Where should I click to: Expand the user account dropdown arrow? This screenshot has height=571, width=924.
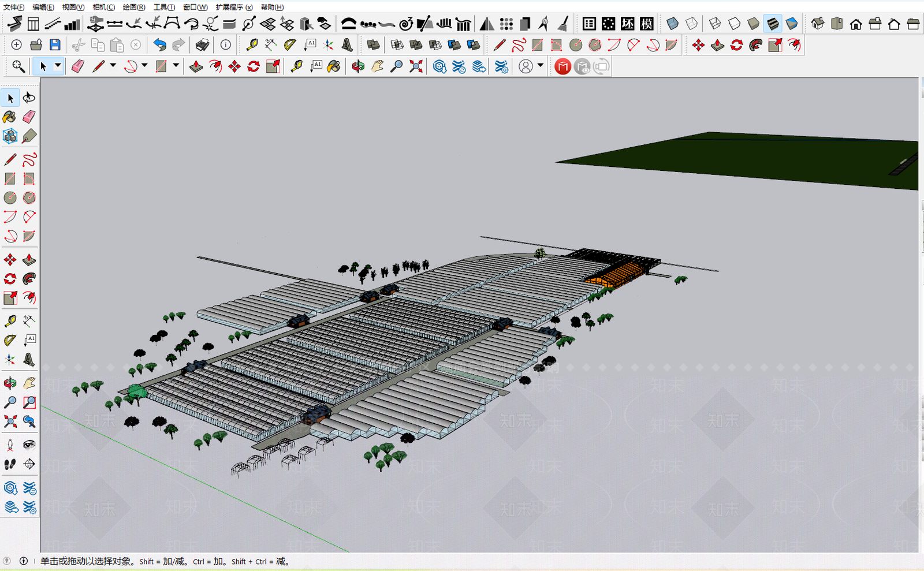click(x=541, y=66)
